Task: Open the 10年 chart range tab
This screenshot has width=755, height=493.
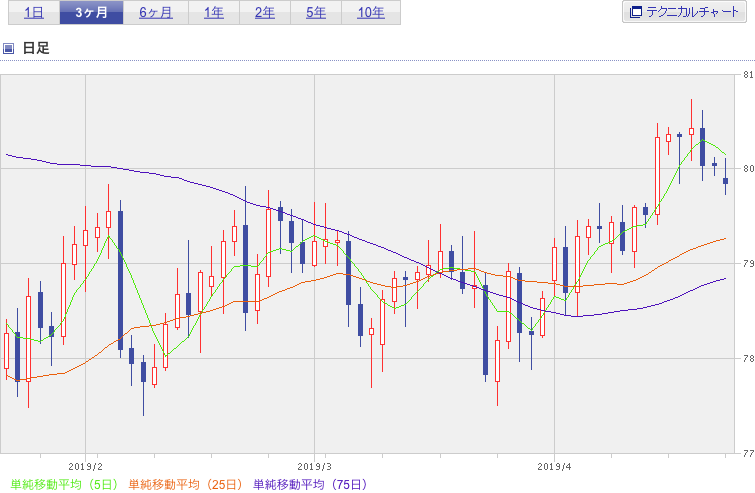Action: pyautogui.click(x=371, y=12)
